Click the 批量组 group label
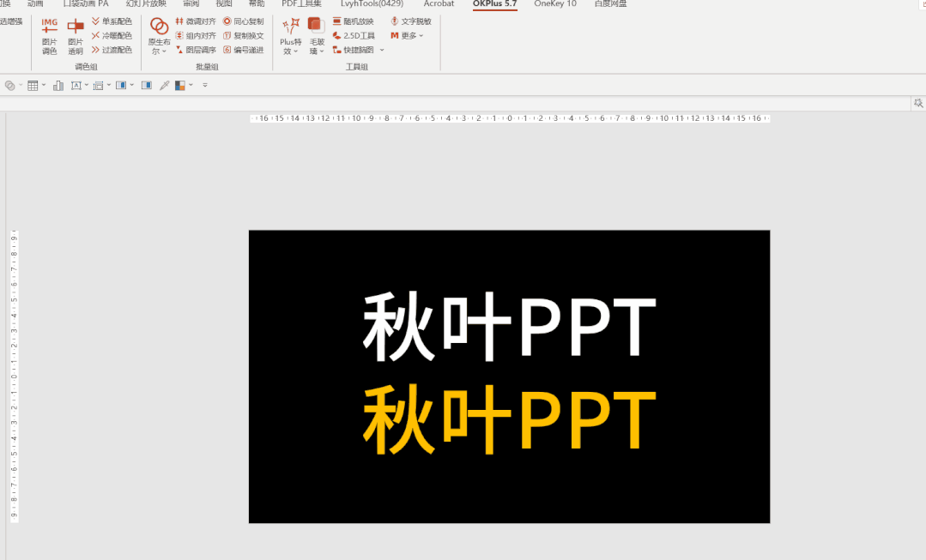926x560 pixels. 208,67
